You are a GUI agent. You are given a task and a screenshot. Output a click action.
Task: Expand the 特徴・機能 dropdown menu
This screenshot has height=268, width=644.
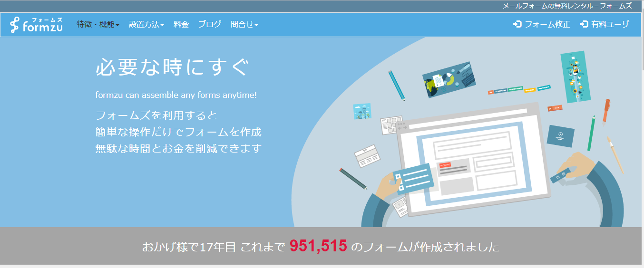pos(98,25)
